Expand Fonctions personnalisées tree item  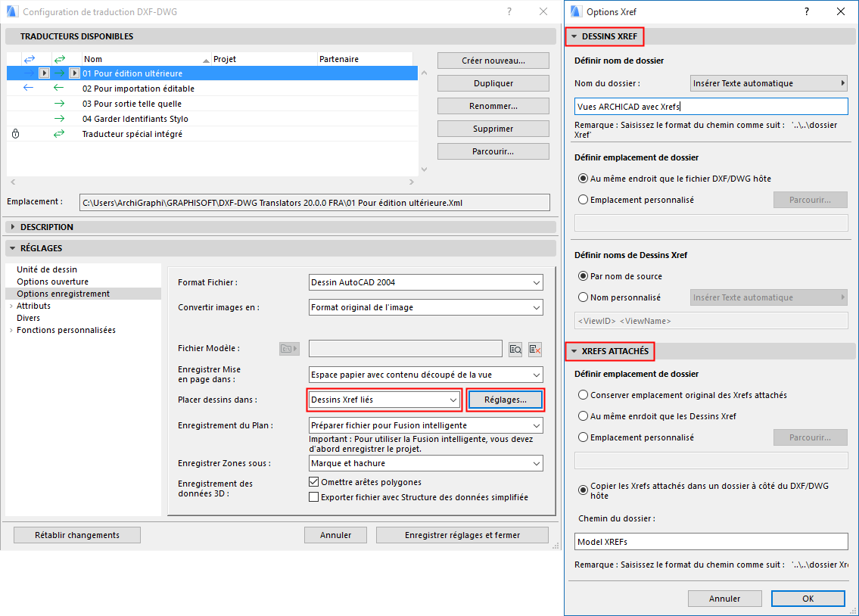click(11, 330)
